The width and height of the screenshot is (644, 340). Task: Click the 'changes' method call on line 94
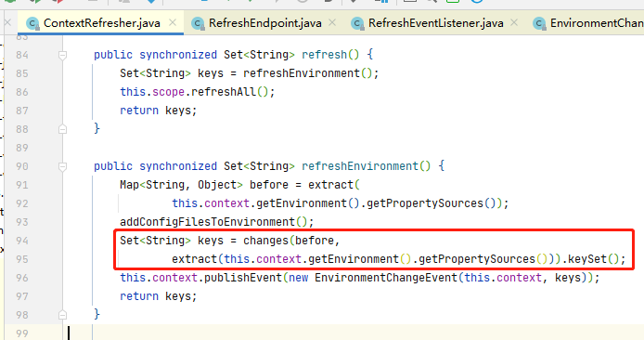[265, 240]
